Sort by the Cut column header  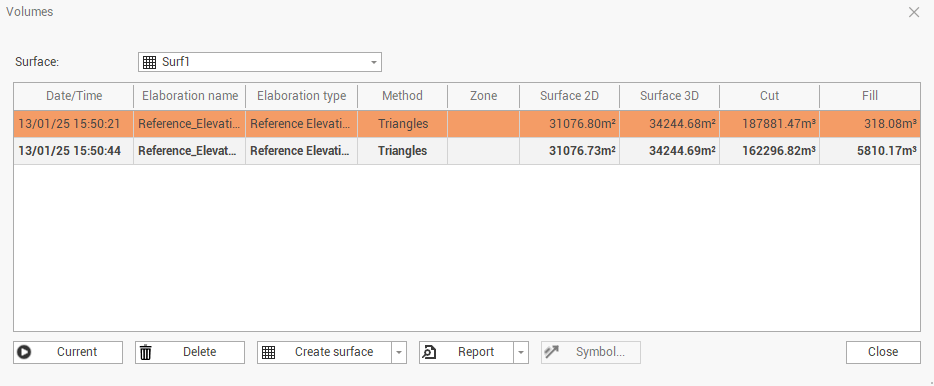[x=770, y=96]
